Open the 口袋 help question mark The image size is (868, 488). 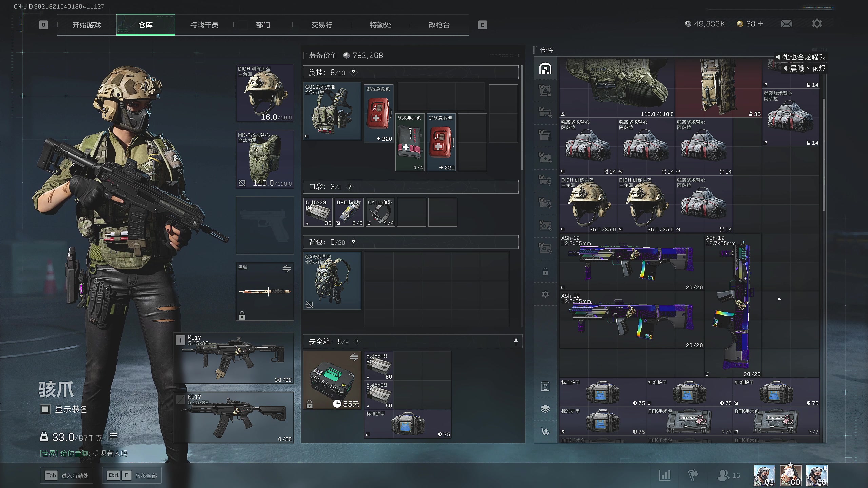(x=350, y=187)
